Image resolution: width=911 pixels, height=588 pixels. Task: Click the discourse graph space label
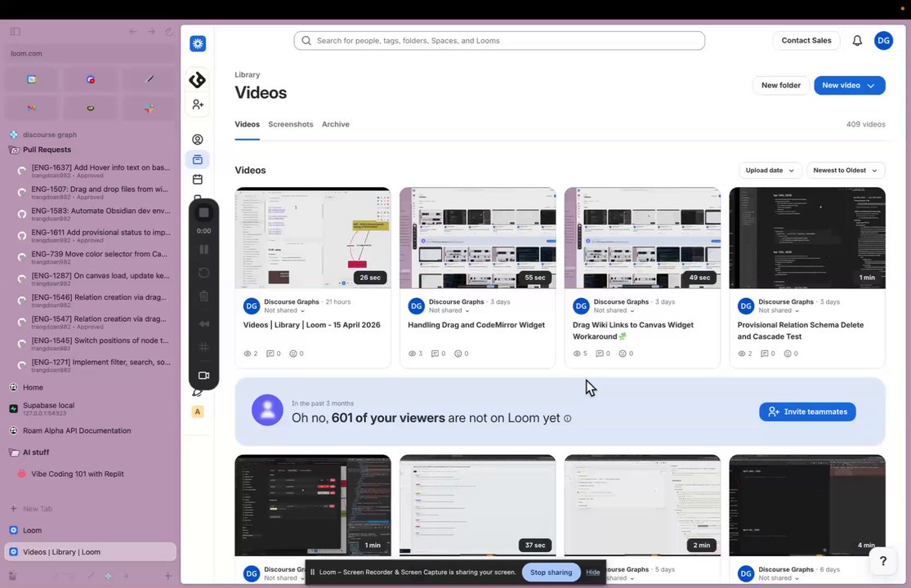(49, 135)
